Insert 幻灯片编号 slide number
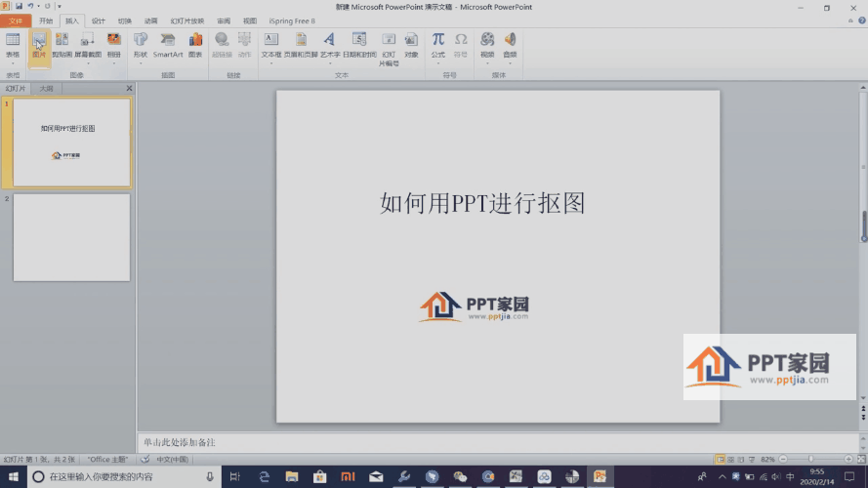Screen dimensions: 868x488 pyautogui.click(x=389, y=49)
